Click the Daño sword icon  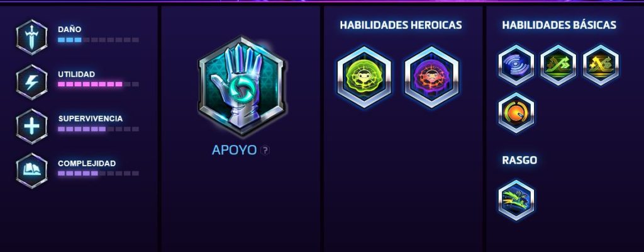pos(31,37)
